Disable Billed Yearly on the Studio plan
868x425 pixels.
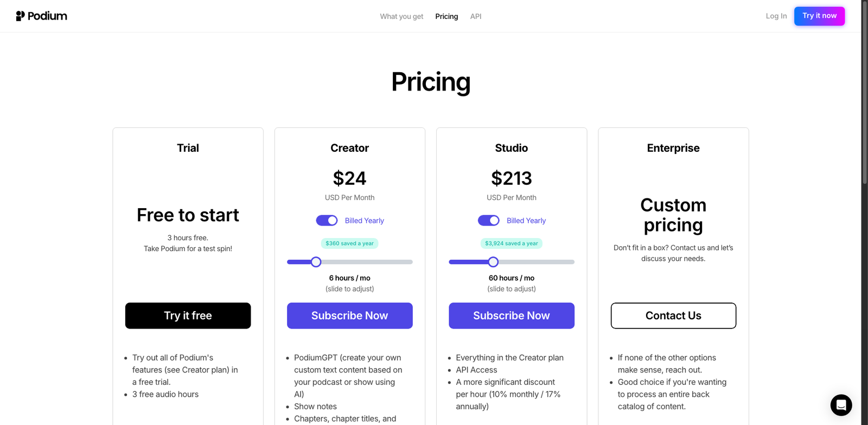point(488,220)
